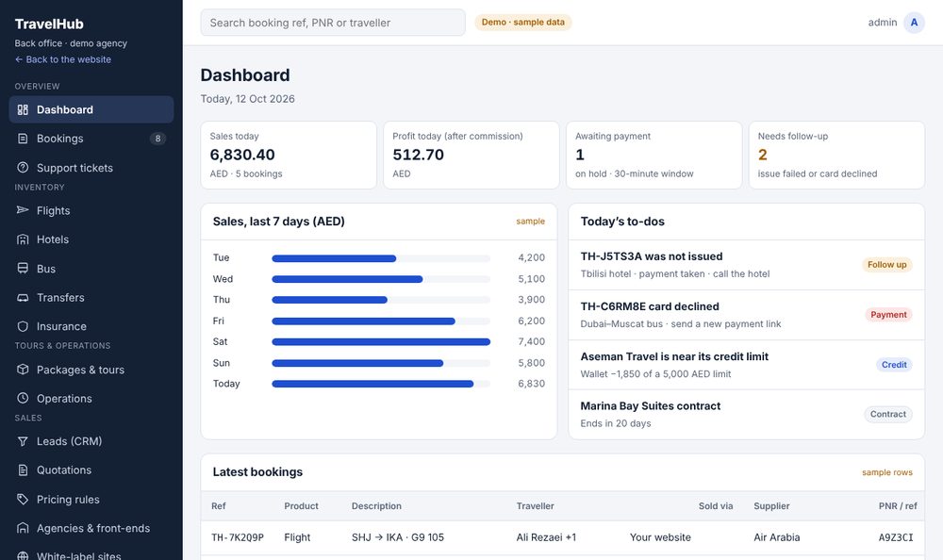
Task: Click the Insurance shield icon
Action: [x=23, y=326]
